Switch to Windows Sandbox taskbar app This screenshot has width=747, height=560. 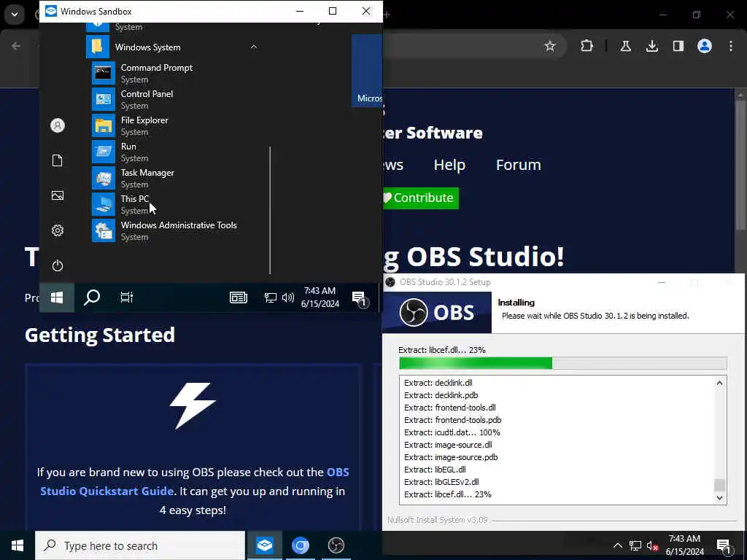[x=264, y=545]
